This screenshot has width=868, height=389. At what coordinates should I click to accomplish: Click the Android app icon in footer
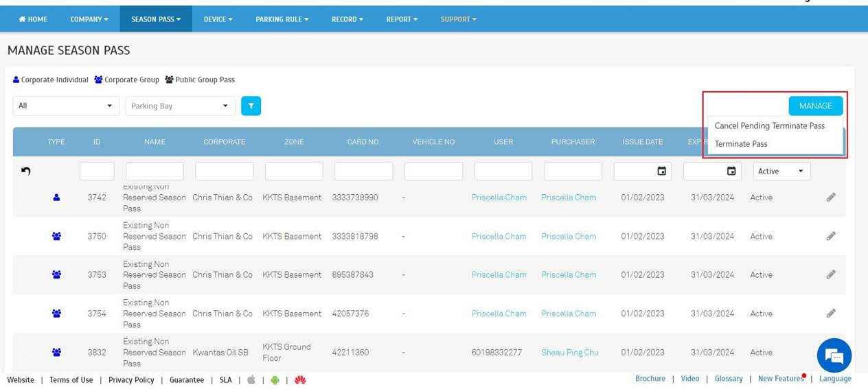click(275, 380)
